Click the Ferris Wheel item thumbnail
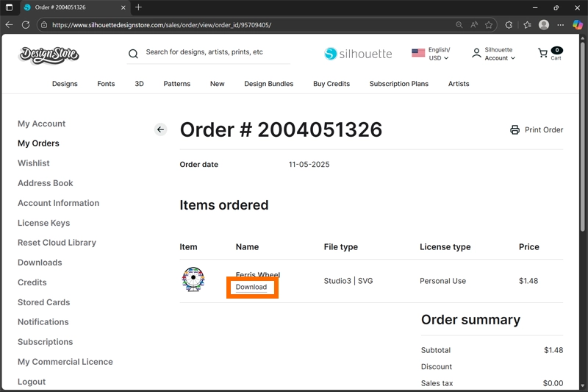Screen dimensions: 588x392 point(193,279)
